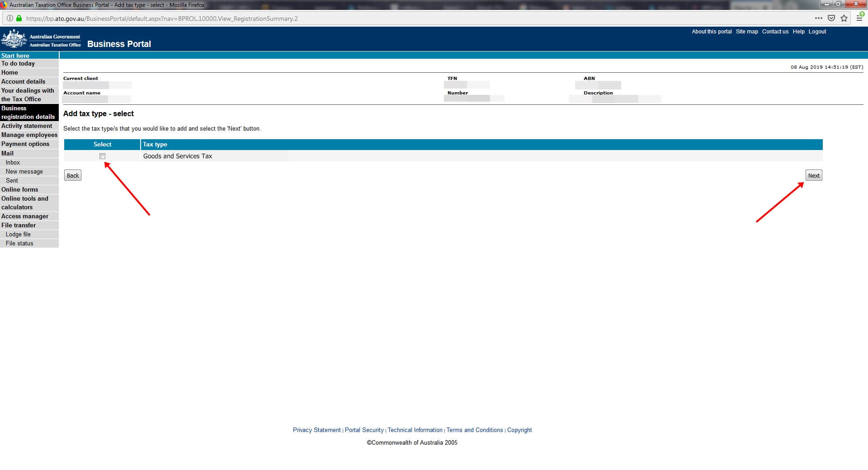Viewport: 868px width, 470px height.
Task: Minimize the Firefox window
Action: [827, 4]
